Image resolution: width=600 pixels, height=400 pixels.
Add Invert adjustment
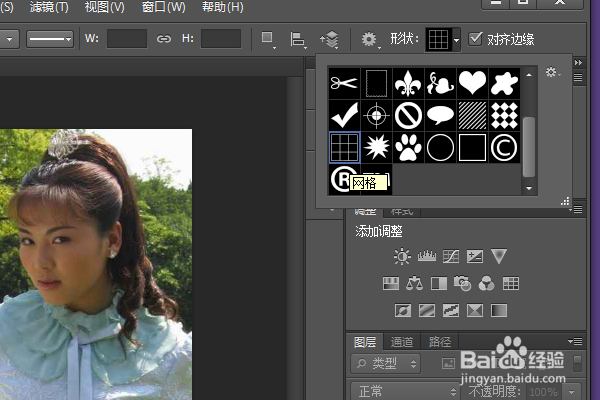pyautogui.click(x=403, y=310)
